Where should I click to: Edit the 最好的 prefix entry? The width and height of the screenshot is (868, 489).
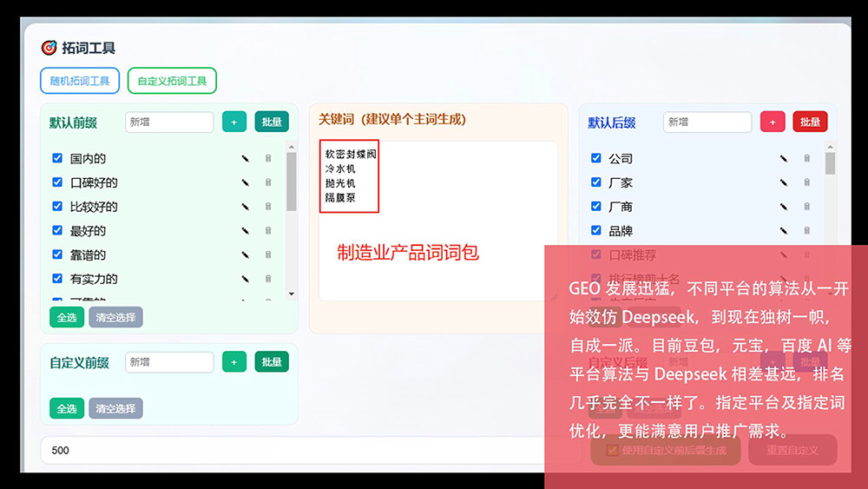pyautogui.click(x=246, y=230)
